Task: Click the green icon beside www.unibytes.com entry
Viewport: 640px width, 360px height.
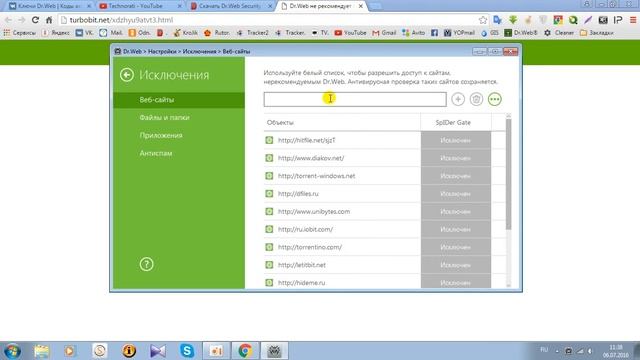Action: pos(269,211)
